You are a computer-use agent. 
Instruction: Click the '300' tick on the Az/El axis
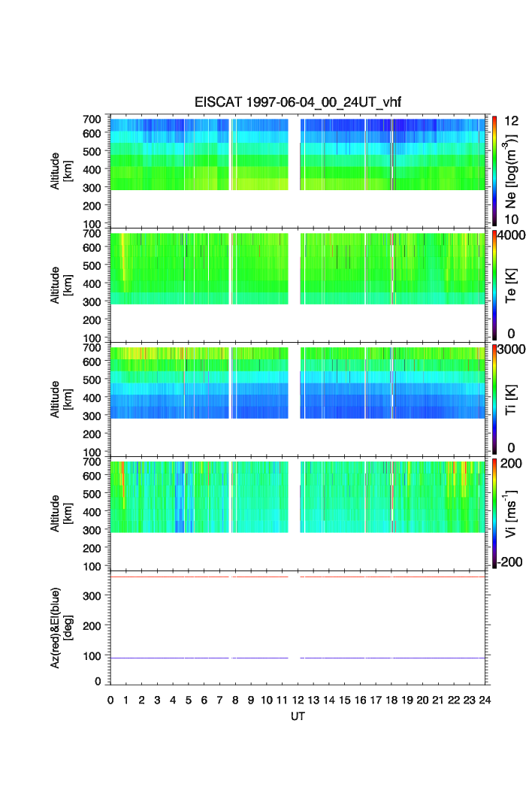(x=92, y=596)
